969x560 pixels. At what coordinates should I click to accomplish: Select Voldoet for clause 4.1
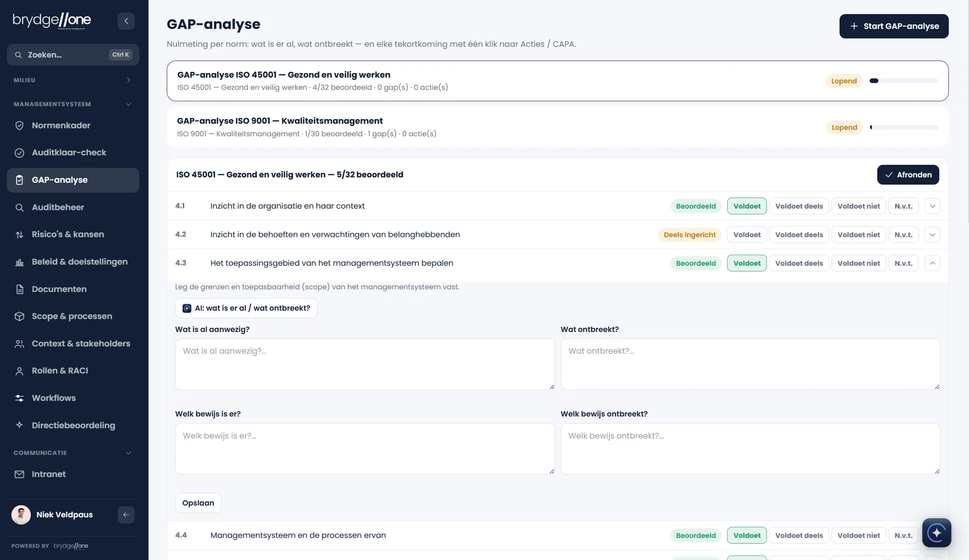[x=747, y=206]
